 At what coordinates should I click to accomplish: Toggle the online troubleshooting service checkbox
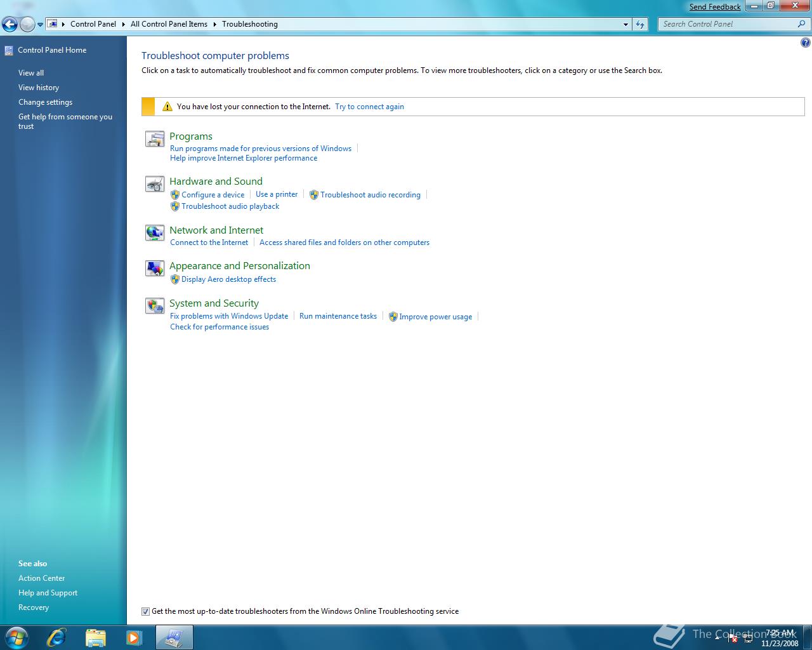(x=145, y=611)
